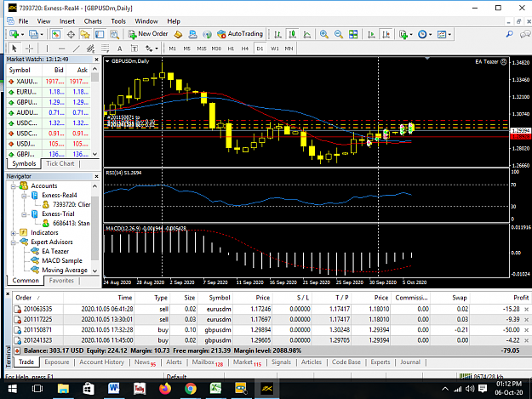Screen dimensions: 532x399
Task: Select the crosshair tool
Action: [x=29, y=48]
